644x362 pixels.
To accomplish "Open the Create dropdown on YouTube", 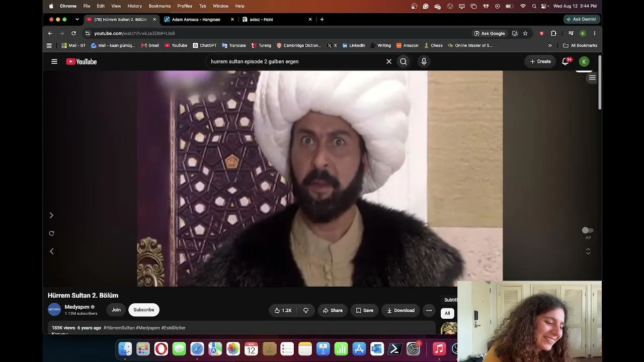I will pos(540,61).
